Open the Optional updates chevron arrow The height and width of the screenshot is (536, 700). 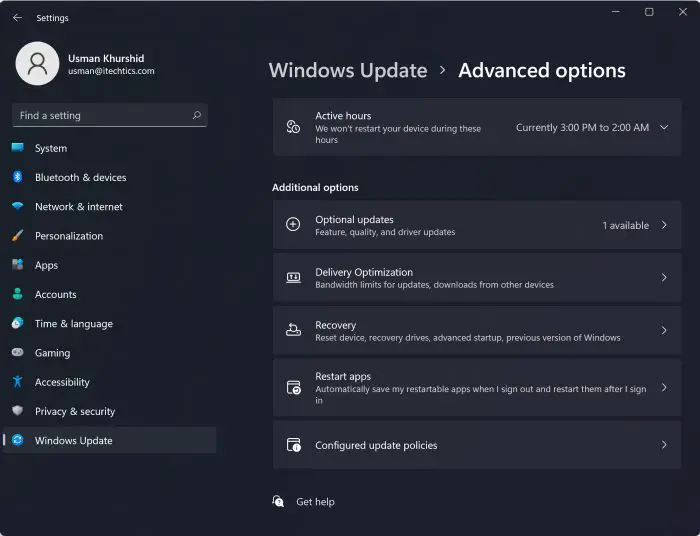(664, 225)
